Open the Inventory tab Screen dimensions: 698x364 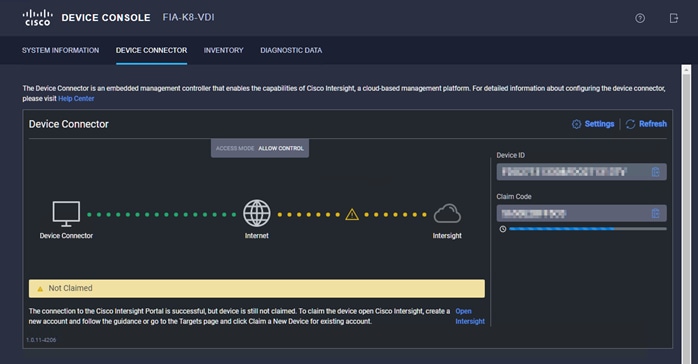point(223,50)
